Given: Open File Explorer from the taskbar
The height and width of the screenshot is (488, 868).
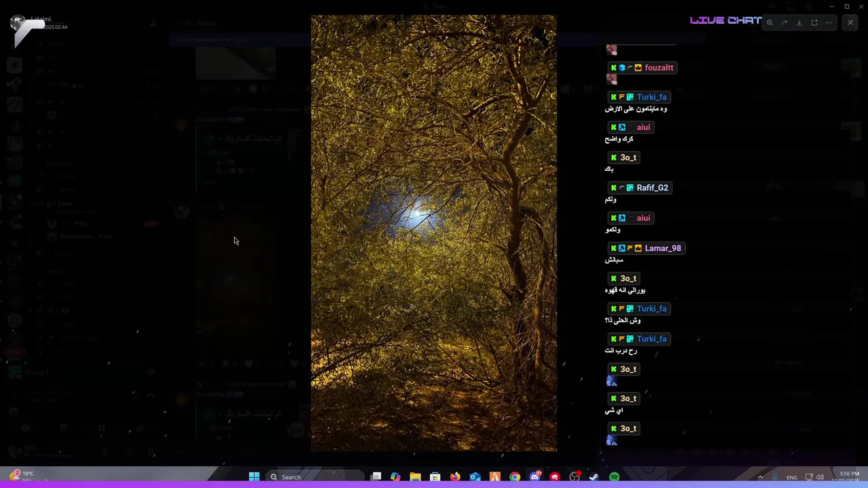Looking at the screenshot, I should tap(416, 477).
